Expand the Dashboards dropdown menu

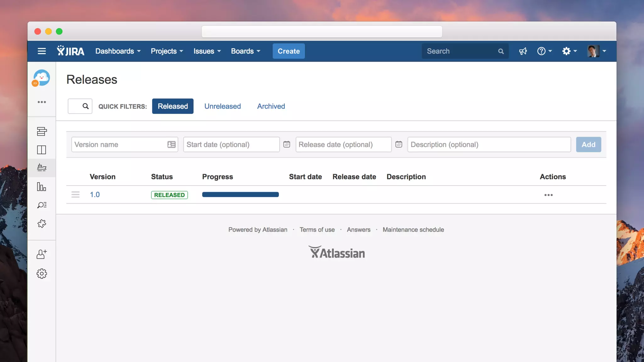118,51
